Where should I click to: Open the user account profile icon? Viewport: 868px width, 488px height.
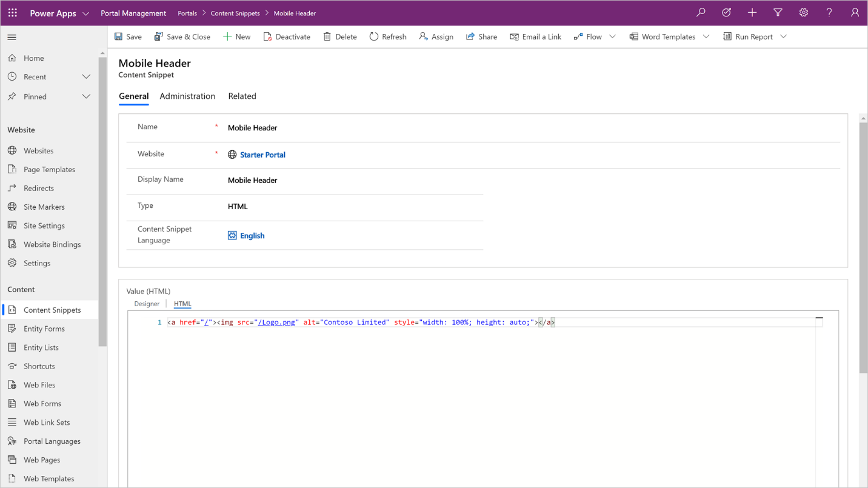855,13
